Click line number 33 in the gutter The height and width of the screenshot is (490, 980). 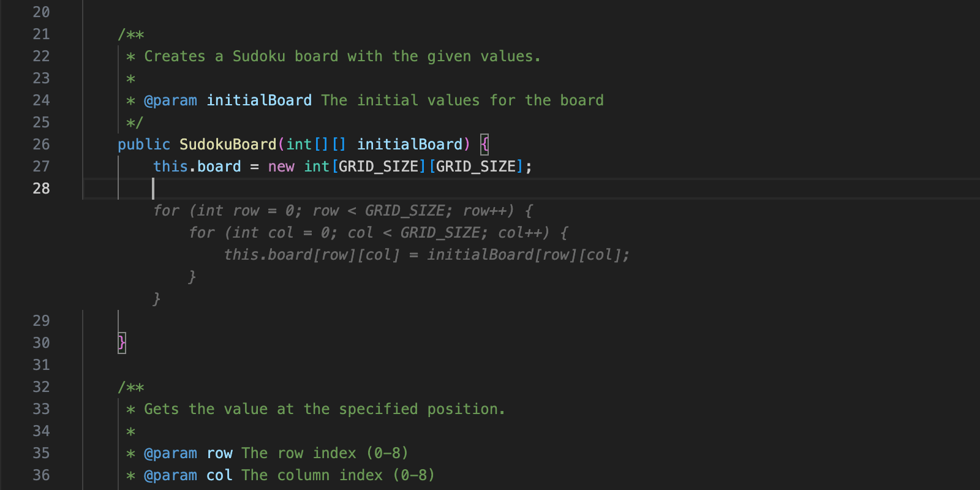tap(41, 409)
